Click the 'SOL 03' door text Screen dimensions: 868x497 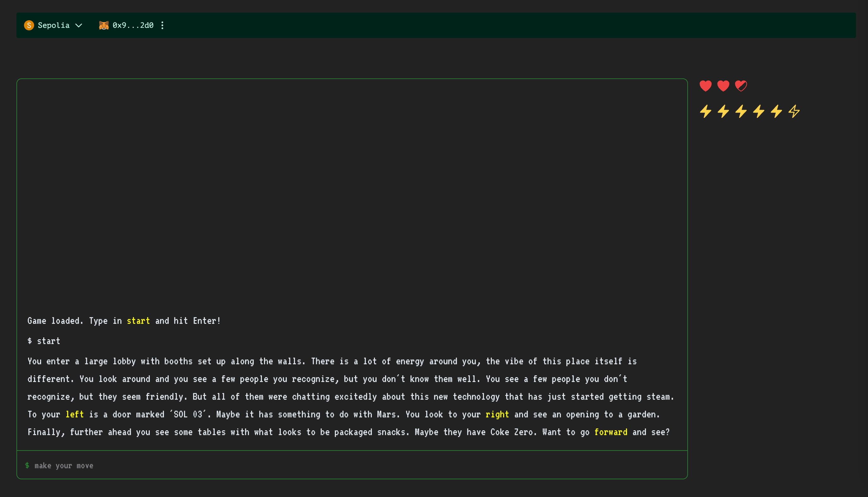(188, 414)
